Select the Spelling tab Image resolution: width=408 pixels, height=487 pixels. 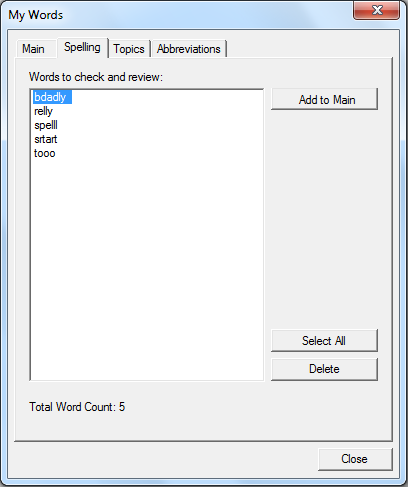(x=82, y=47)
